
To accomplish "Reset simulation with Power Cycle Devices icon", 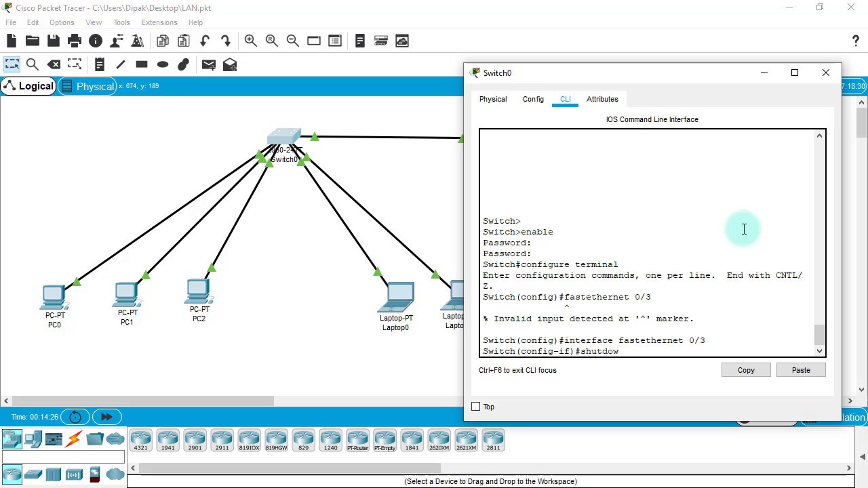I will pyautogui.click(x=75, y=417).
